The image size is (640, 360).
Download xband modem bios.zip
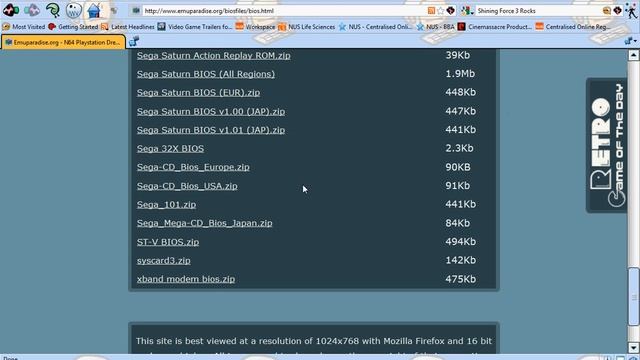186,279
